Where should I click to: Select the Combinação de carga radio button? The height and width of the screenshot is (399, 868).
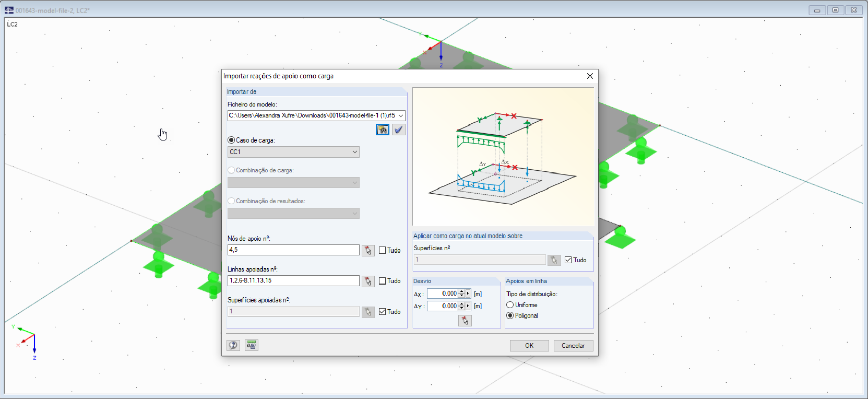[x=231, y=170]
